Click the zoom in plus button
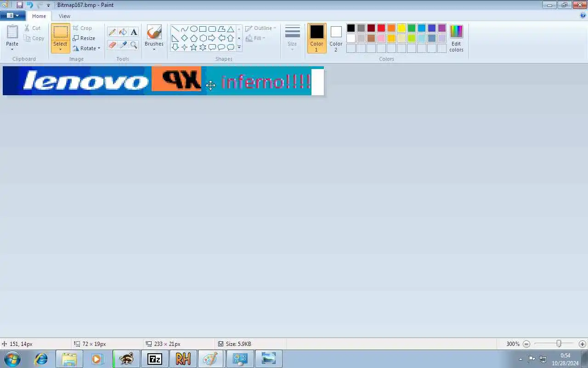The image size is (588, 368). (x=582, y=344)
